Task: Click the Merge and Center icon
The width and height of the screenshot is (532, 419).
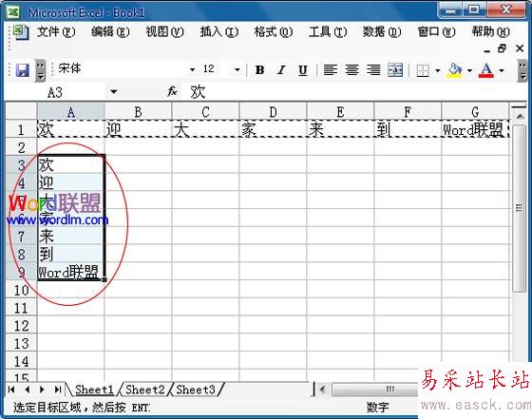Action: 395,70
